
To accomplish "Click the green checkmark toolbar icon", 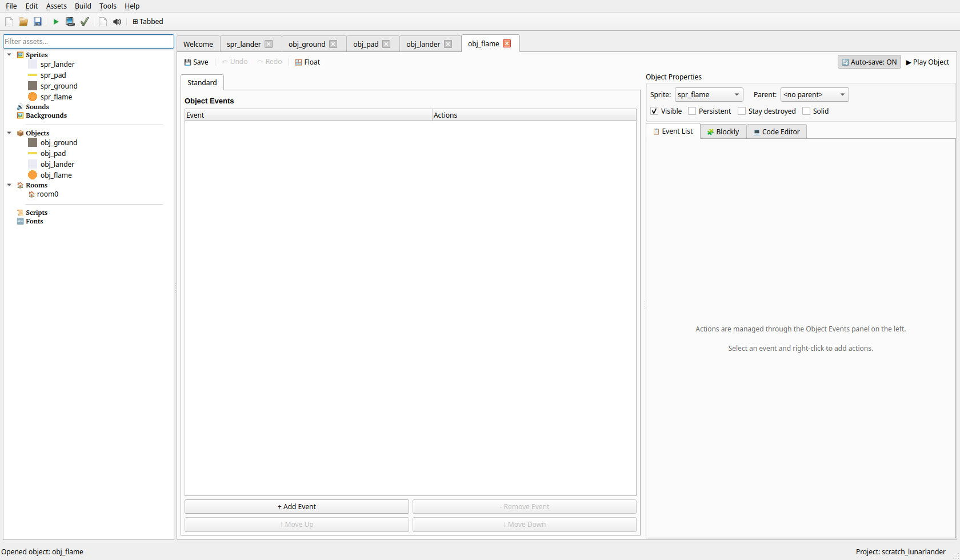I will [85, 22].
